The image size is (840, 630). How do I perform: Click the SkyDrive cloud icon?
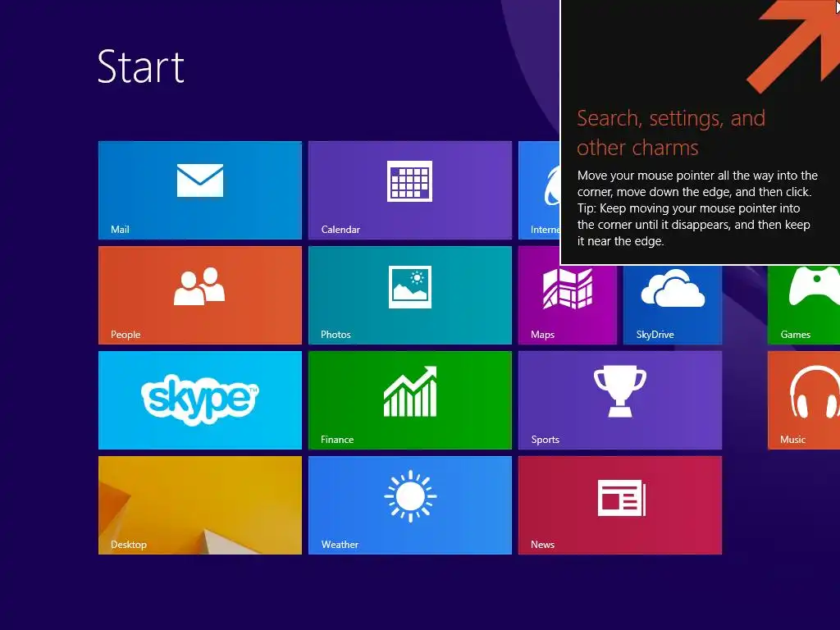pos(673,288)
